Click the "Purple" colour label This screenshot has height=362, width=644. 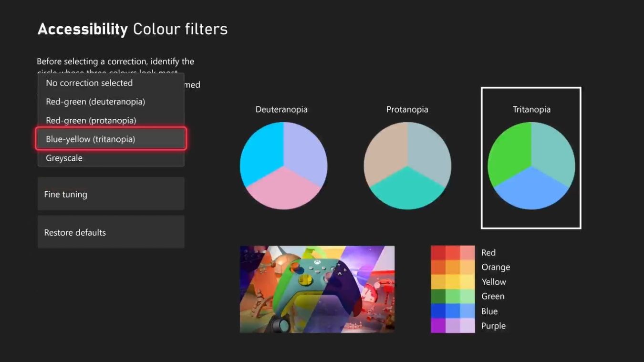493,326
